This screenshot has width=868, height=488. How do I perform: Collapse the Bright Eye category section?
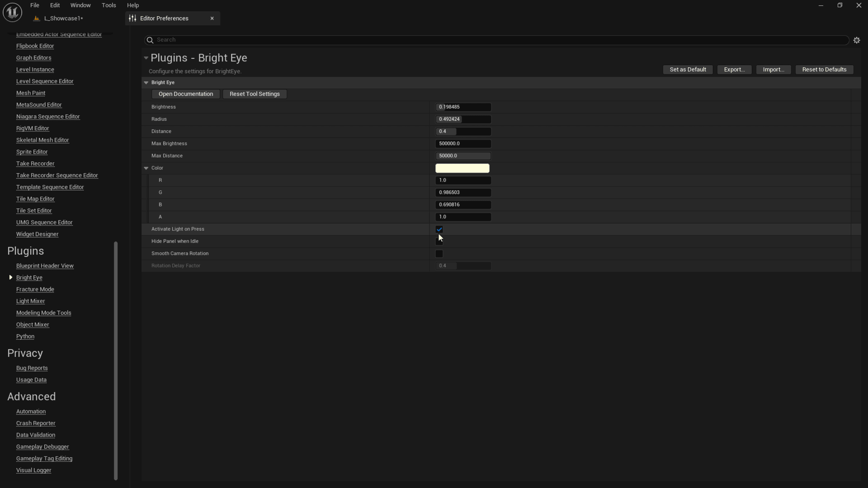146,83
